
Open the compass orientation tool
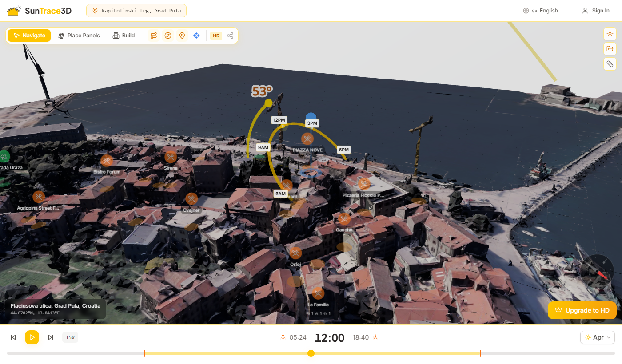[168, 35]
